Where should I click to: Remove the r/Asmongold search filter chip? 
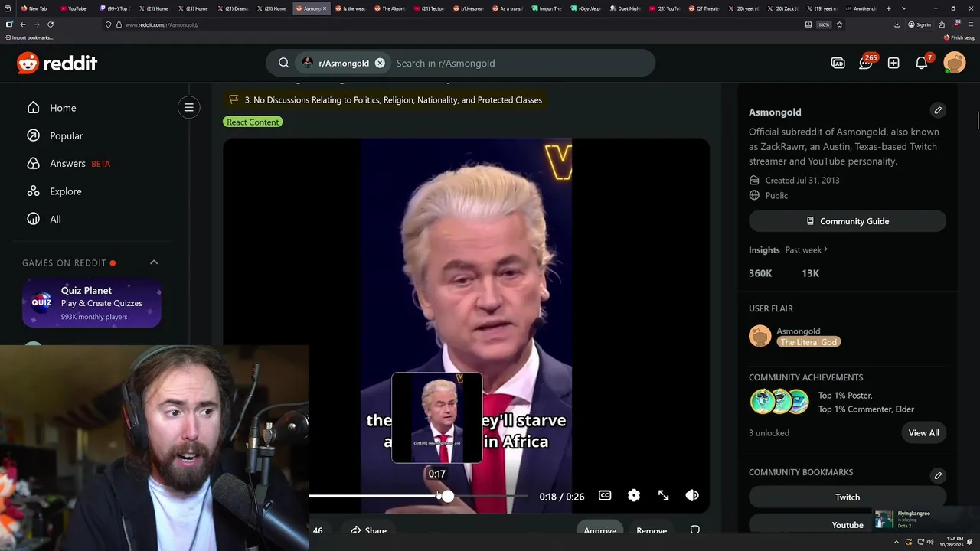point(380,63)
